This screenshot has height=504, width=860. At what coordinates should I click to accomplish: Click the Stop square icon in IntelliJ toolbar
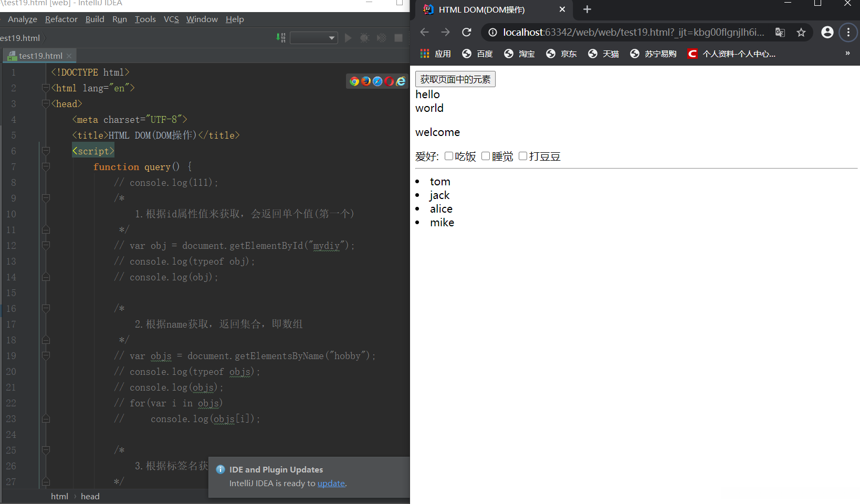(398, 38)
